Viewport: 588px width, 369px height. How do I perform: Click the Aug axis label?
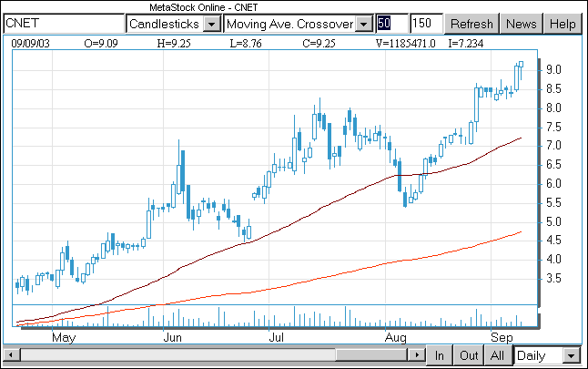396,338
